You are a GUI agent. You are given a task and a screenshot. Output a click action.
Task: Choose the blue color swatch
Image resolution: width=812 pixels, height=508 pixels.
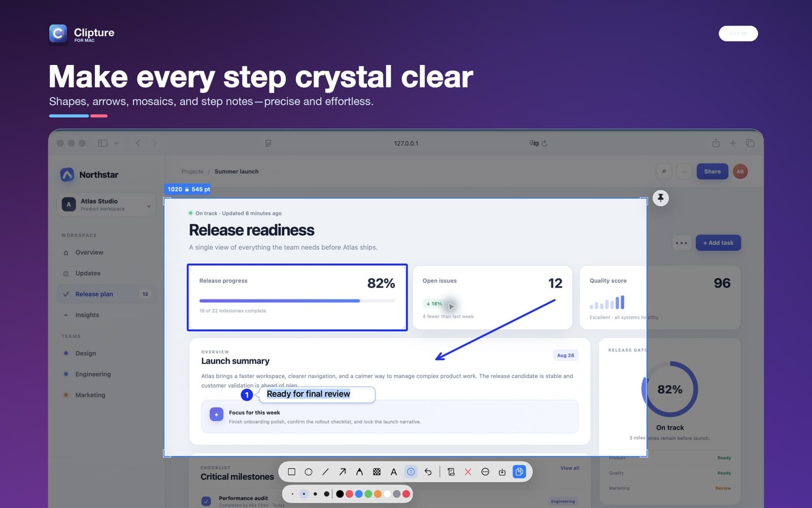359,494
